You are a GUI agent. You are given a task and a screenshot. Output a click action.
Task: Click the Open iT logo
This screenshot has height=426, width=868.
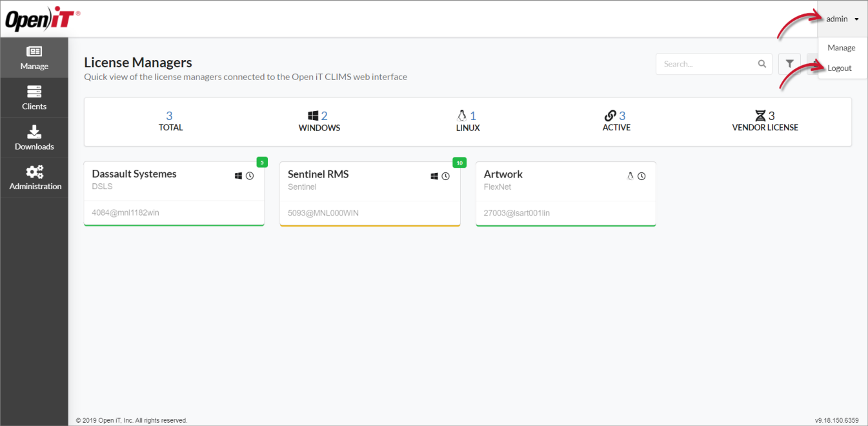click(x=43, y=19)
